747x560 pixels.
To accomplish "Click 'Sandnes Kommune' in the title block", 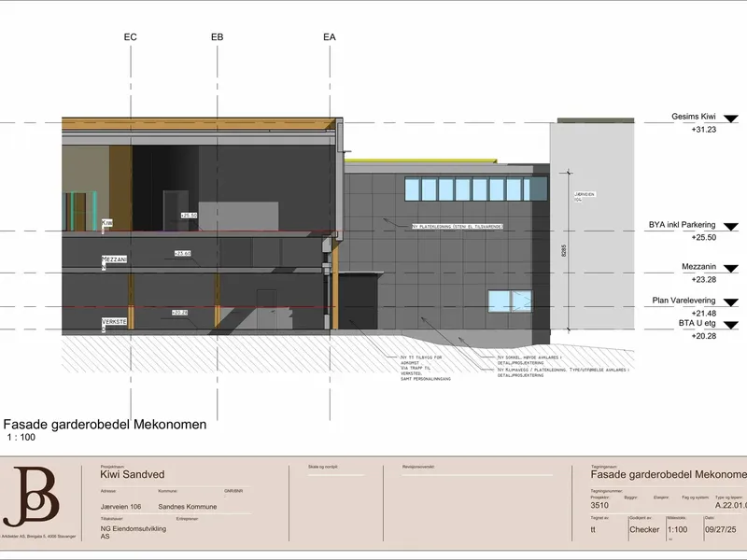I will click(x=188, y=507).
